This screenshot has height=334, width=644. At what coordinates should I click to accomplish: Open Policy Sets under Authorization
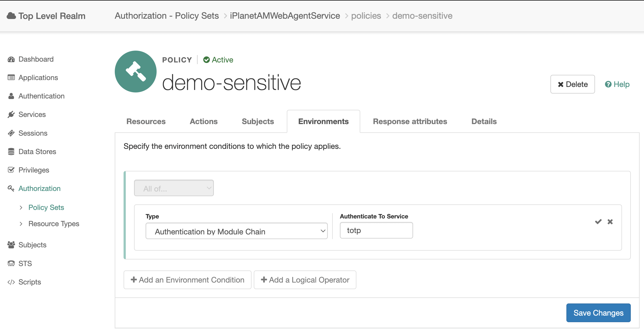tap(46, 207)
